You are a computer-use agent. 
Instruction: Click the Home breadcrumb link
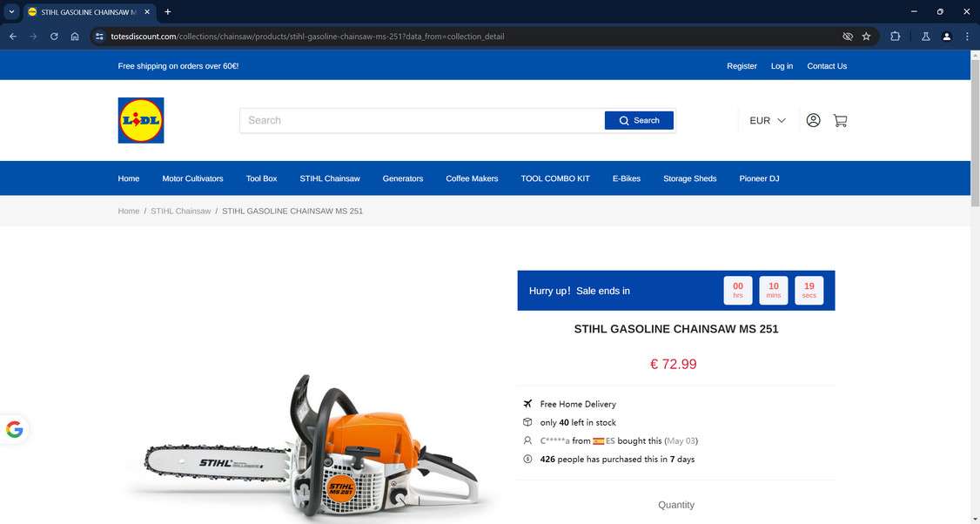(129, 211)
